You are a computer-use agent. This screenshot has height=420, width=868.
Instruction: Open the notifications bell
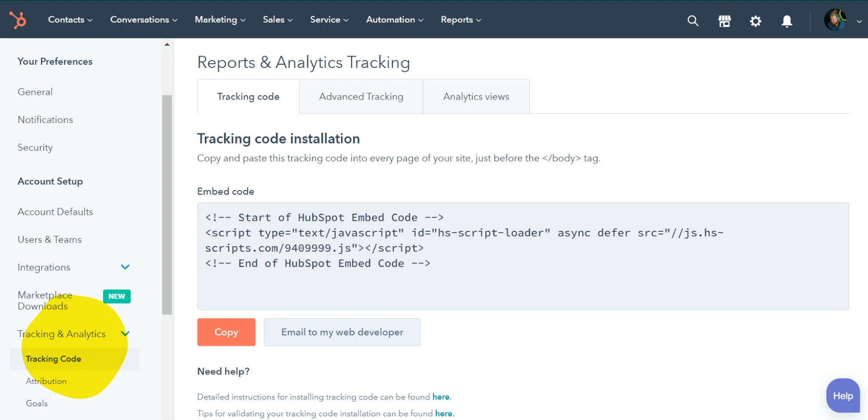pos(786,21)
